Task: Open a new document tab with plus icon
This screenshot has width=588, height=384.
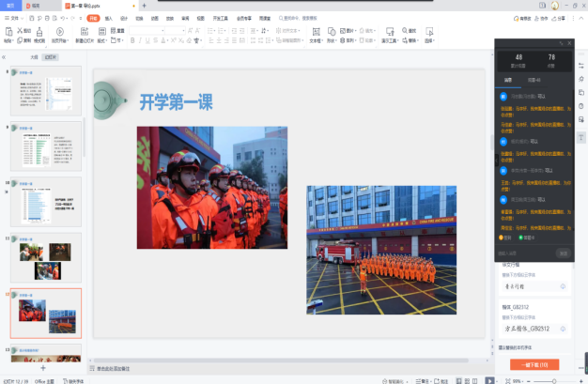Action: pyautogui.click(x=144, y=6)
